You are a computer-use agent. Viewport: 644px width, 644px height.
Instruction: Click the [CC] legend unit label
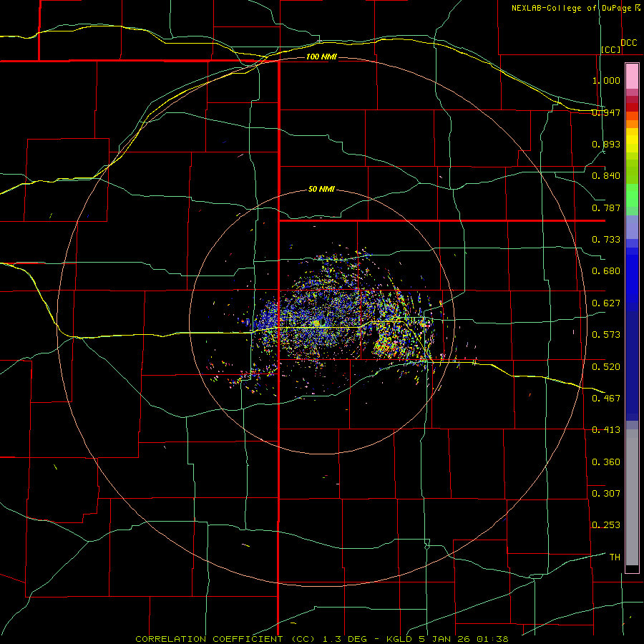point(611,49)
